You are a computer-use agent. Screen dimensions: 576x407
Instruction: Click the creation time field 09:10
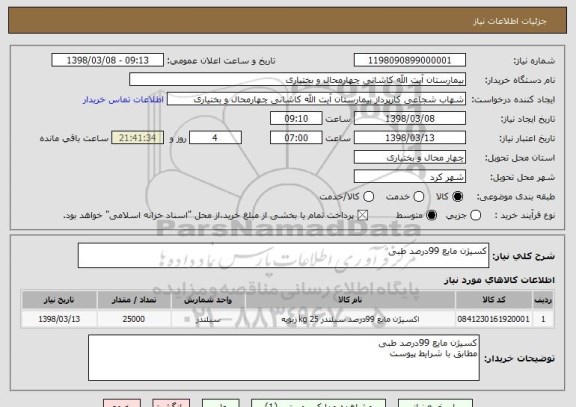(296, 119)
